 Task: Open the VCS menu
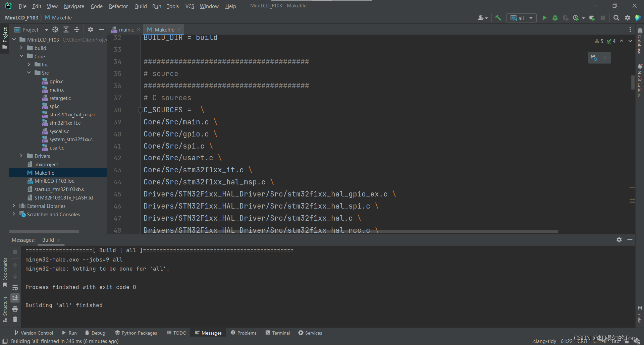[190, 6]
